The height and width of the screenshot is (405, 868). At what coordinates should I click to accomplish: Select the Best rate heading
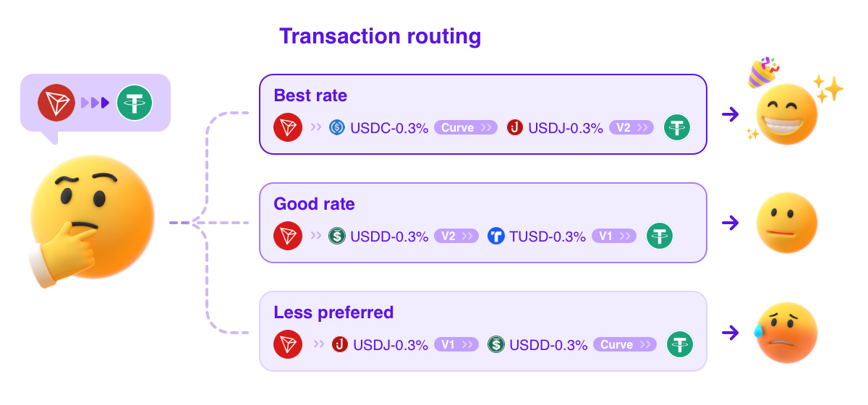coord(310,95)
